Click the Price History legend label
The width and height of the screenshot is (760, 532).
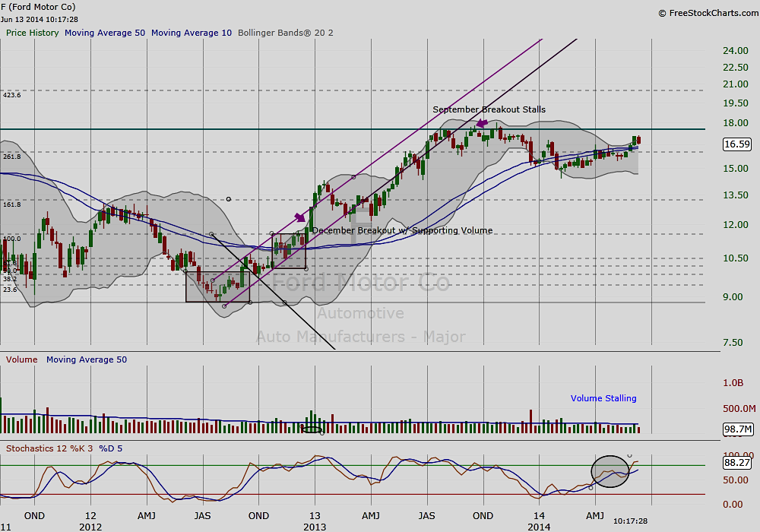click(x=33, y=33)
